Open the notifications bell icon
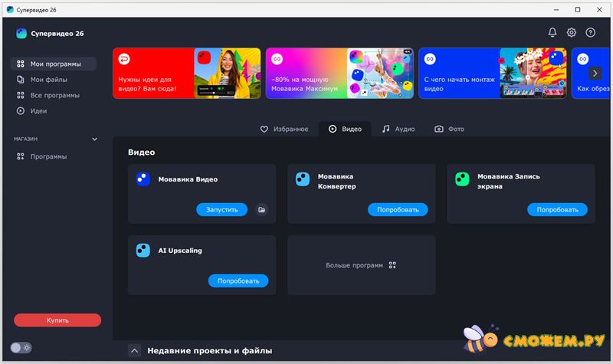The height and width of the screenshot is (364, 613). (x=552, y=32)
